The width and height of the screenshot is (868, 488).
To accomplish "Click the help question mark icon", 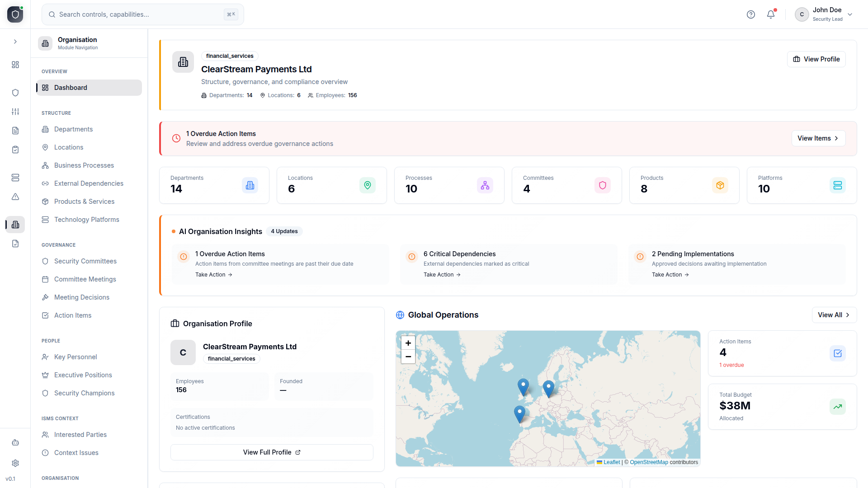I will tap(751, 14).
